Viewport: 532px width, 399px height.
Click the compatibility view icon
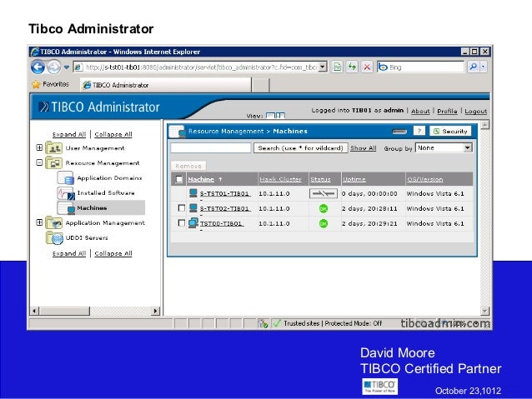pyautogui.click(x=337, y=67)
